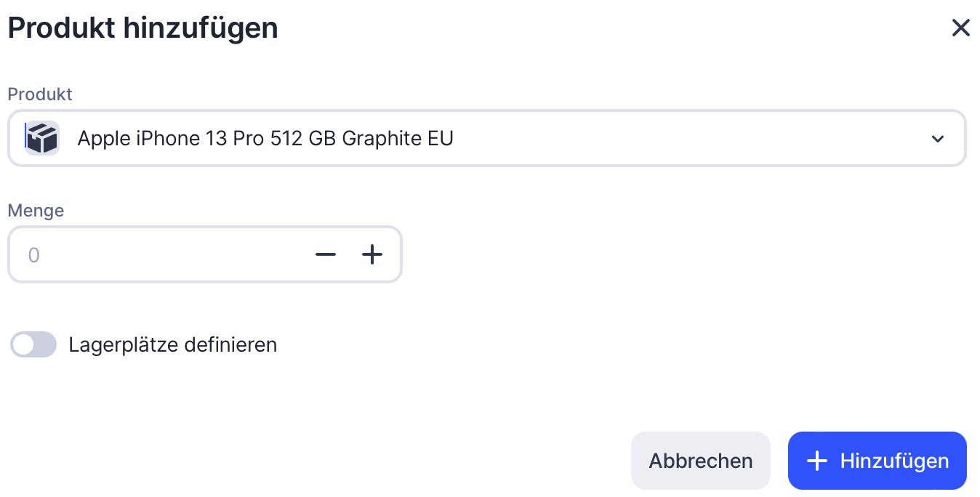Close the Produkt hinzufügen dialog

960,28
